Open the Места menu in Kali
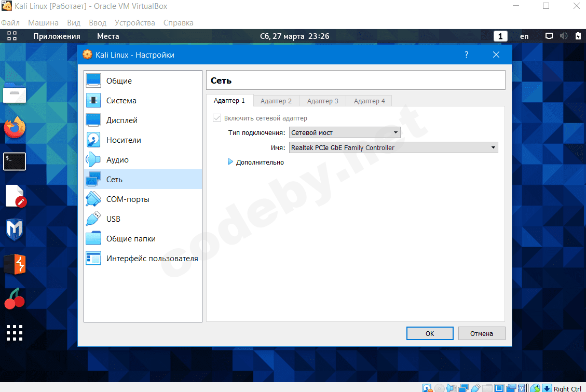 [108, 36]
